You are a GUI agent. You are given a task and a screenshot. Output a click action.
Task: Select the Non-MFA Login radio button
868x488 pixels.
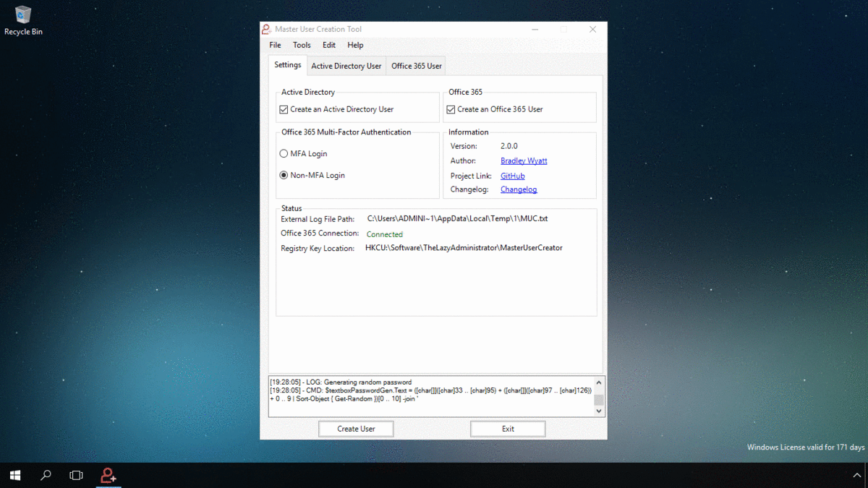284,175
